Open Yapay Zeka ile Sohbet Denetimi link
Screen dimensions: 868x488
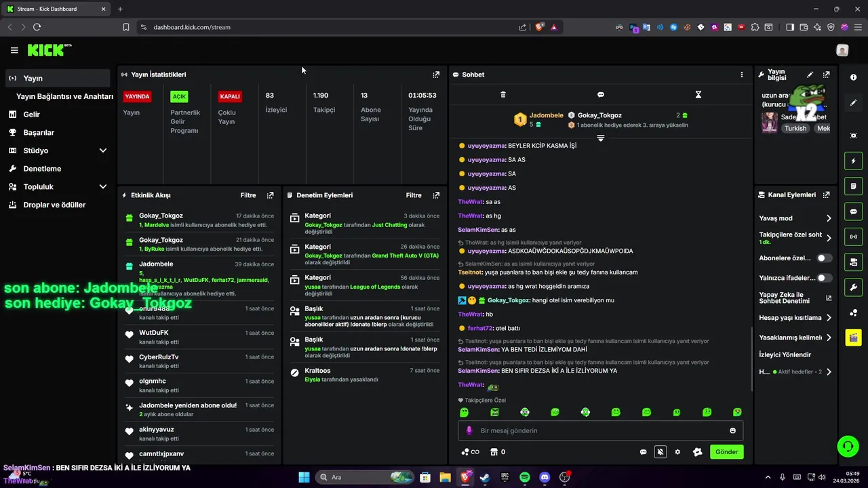(795, 298)
